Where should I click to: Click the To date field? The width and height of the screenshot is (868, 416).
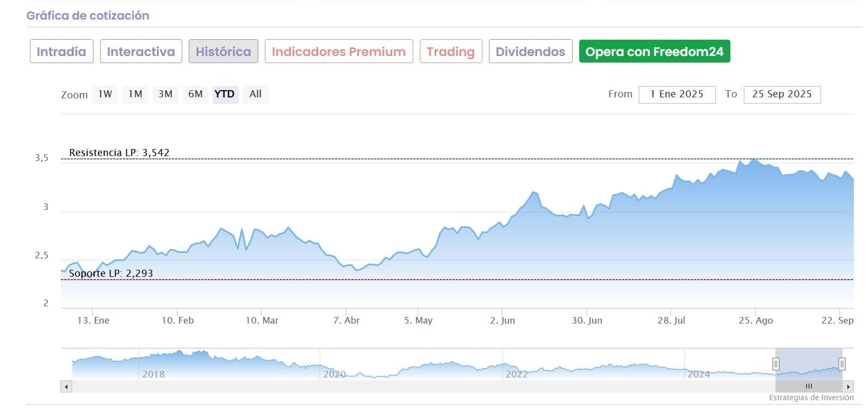click(x=782, y=95)
